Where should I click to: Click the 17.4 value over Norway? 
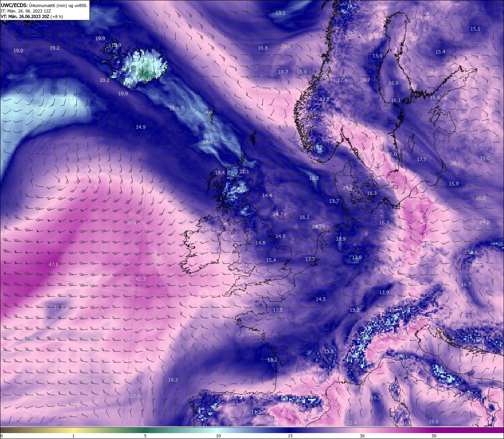[342, 80]
